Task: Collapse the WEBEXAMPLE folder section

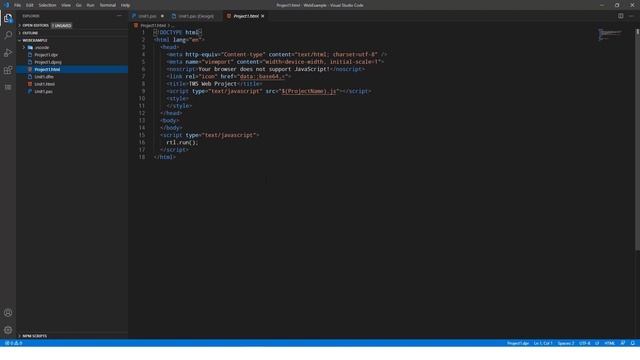Action: click(x=19, y=40)
